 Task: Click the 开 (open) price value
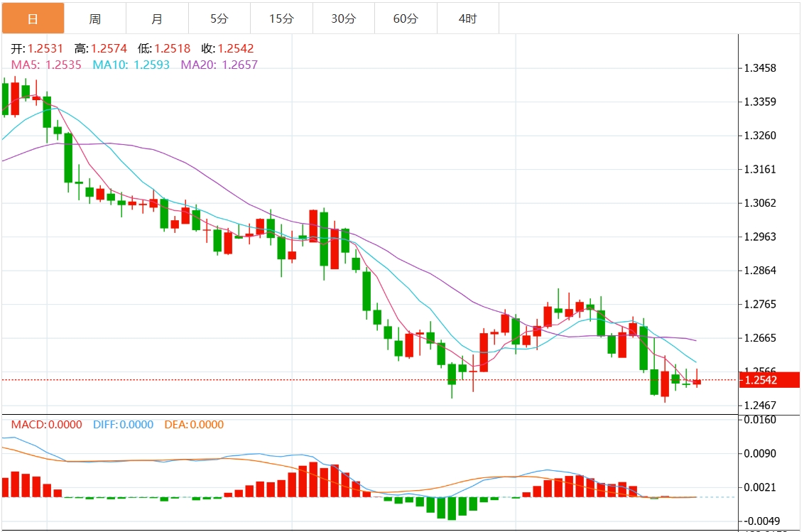coord(46,49)
